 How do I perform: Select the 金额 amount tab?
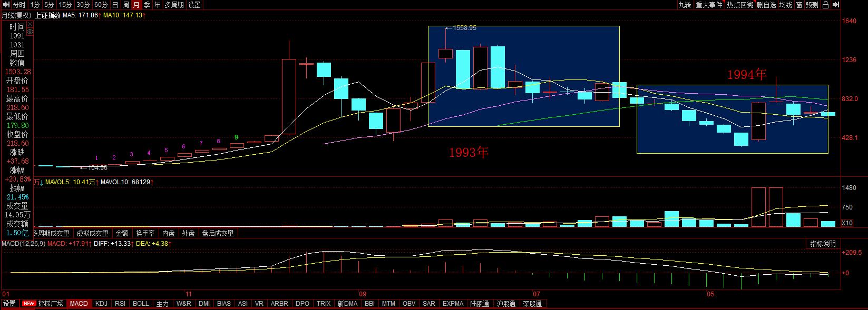click(x=122, y=233)
